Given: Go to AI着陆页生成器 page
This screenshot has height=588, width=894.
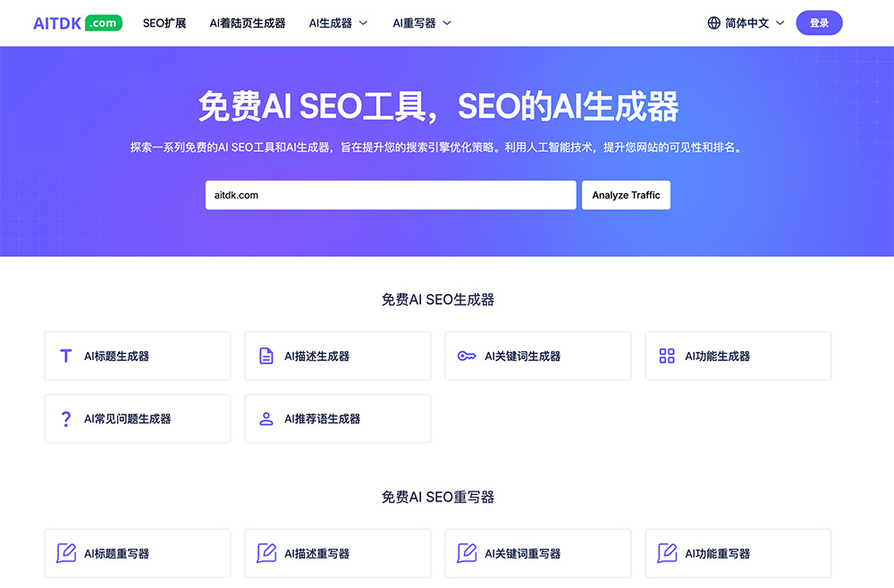Looking at the screenshot, I should (248, 23).
